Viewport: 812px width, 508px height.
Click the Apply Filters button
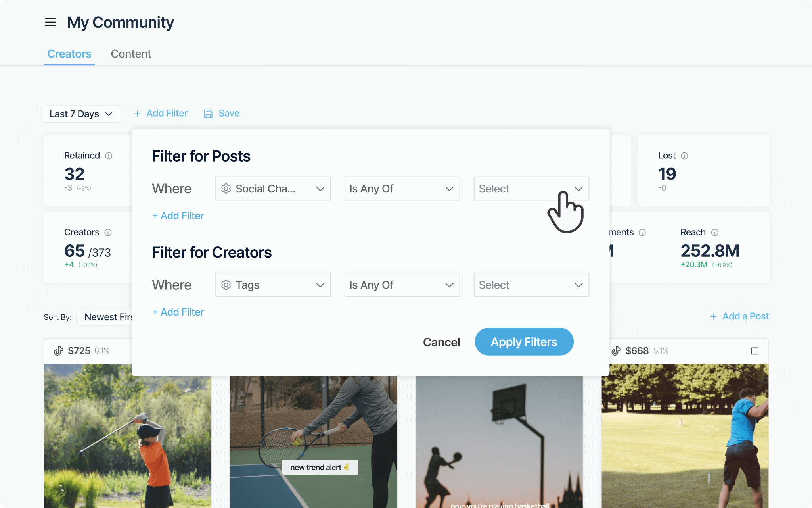[524, 342]
